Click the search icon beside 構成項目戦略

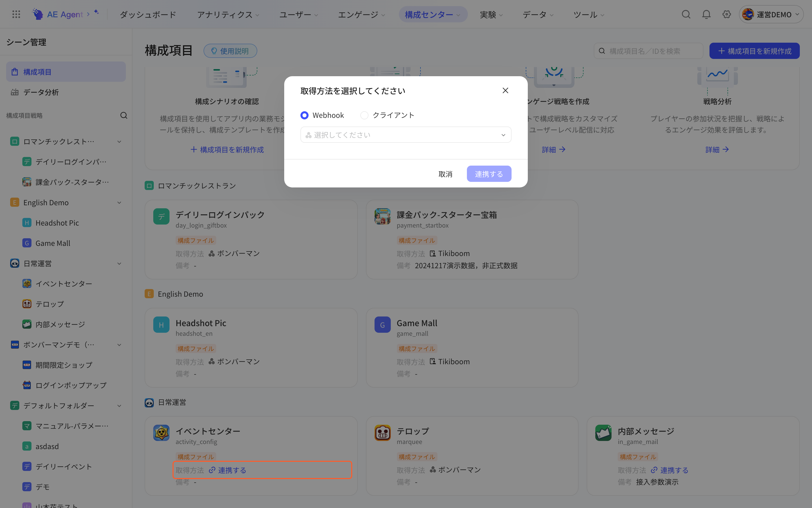(124, 116)
